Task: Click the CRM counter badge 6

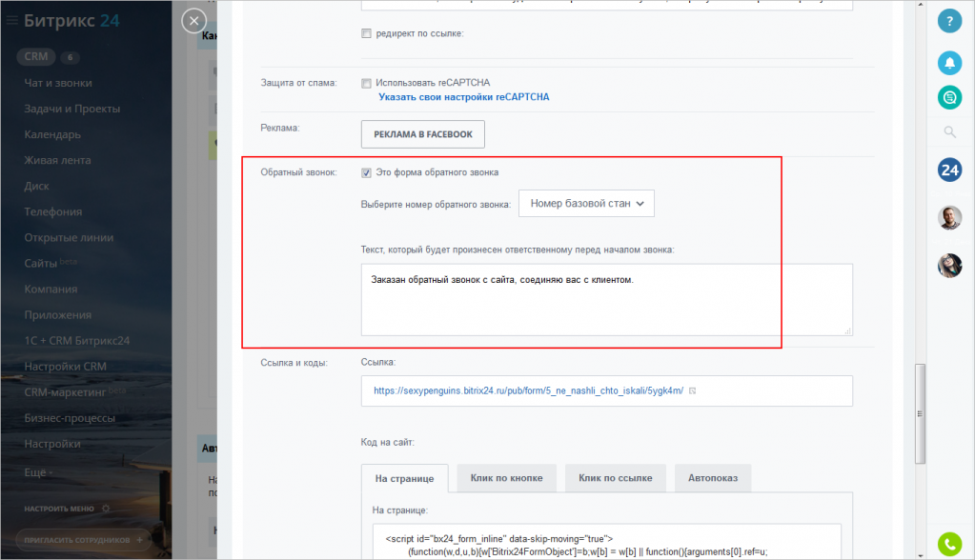Action: point(70,57)
